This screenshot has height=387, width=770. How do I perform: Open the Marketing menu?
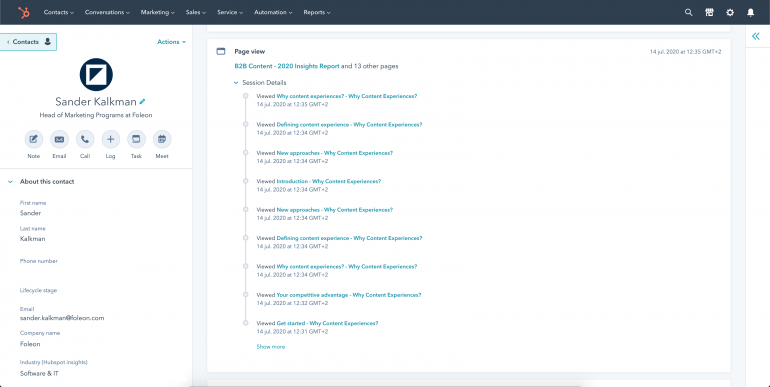158,12
